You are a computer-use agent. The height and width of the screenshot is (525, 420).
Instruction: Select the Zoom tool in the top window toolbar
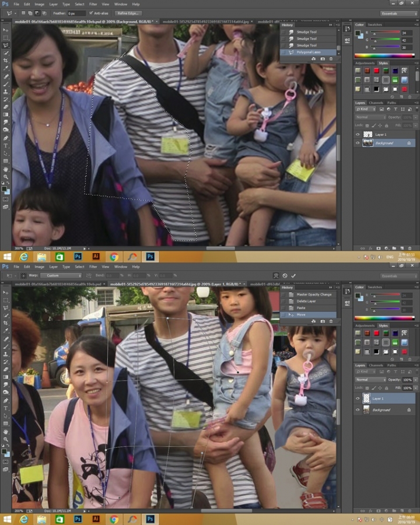(6, 177)
